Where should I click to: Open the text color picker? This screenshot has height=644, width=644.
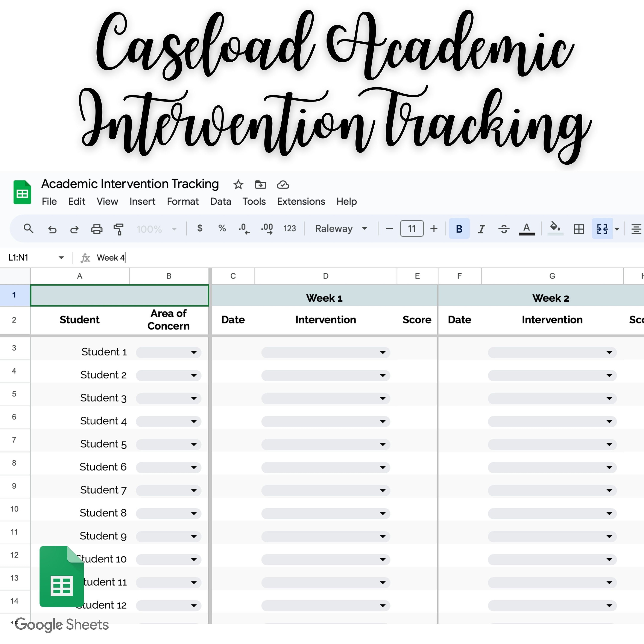click(x=526, y=229)
